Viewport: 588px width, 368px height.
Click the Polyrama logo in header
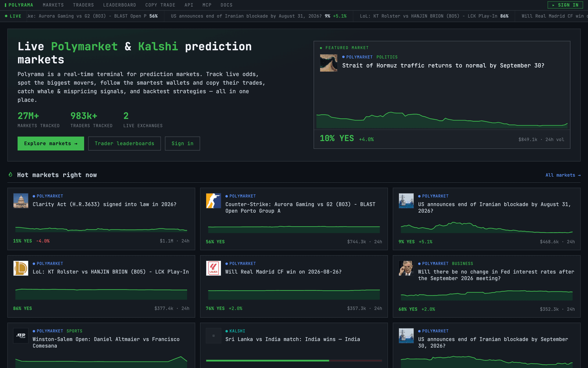click(x=19, y=5)
